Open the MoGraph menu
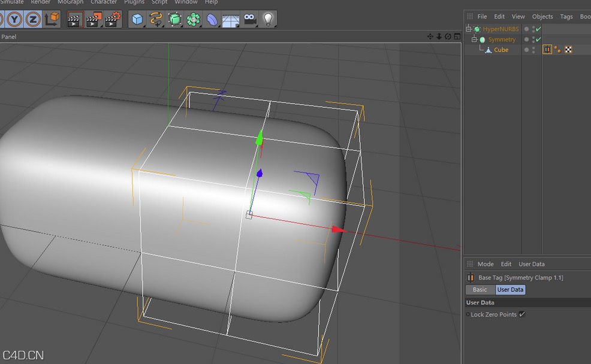The width and height of the screenshot is (591, 364). pos(70,2)
